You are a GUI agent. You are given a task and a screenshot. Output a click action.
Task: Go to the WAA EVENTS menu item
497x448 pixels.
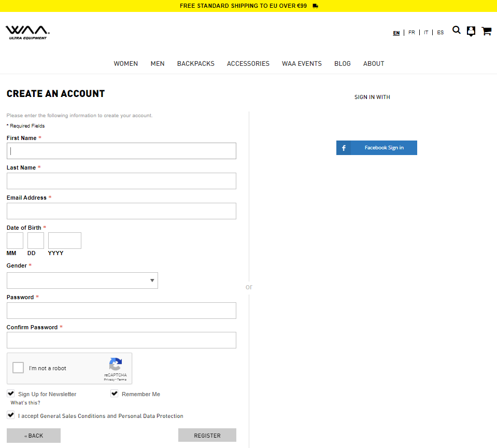pyautogui.click(x=302, y=64)
